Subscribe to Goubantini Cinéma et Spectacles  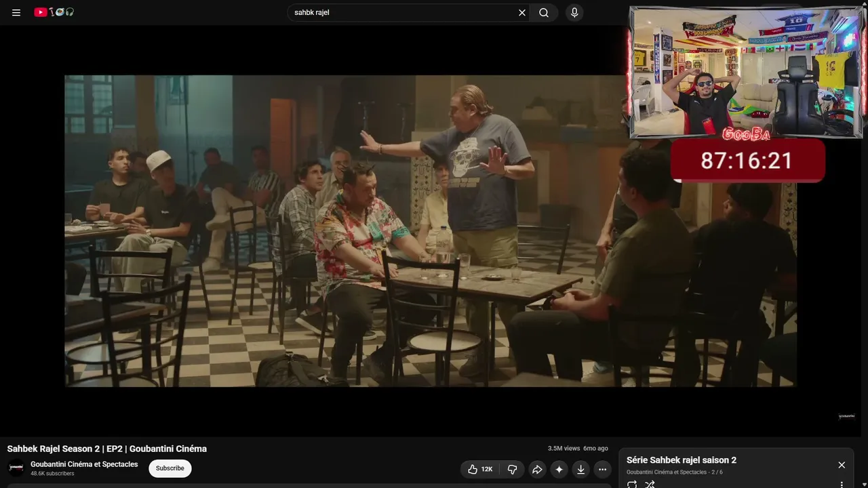point(170,468)
